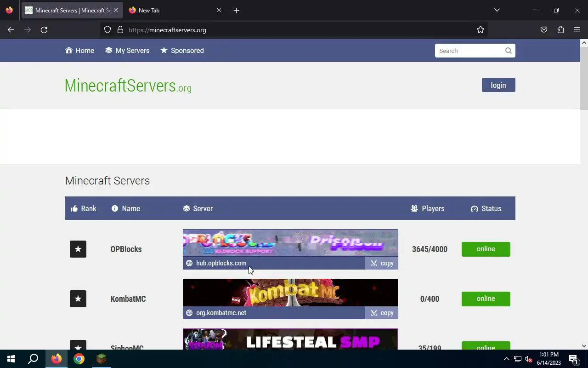Open the taskbar clock and date
Screen dimensions: 588x368
tap(549, 359)
